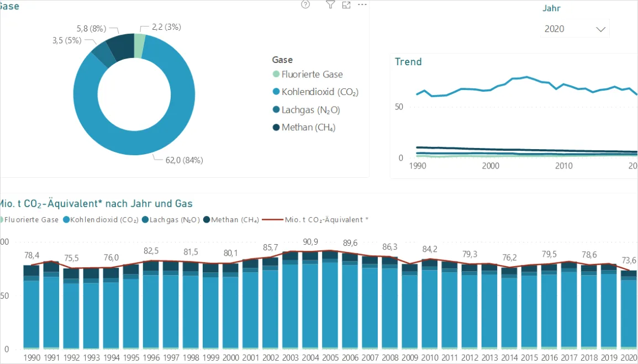This screenshot has height=364, width=638.
Task: Click the 5,8 (8%) data label
Action: 92,29
